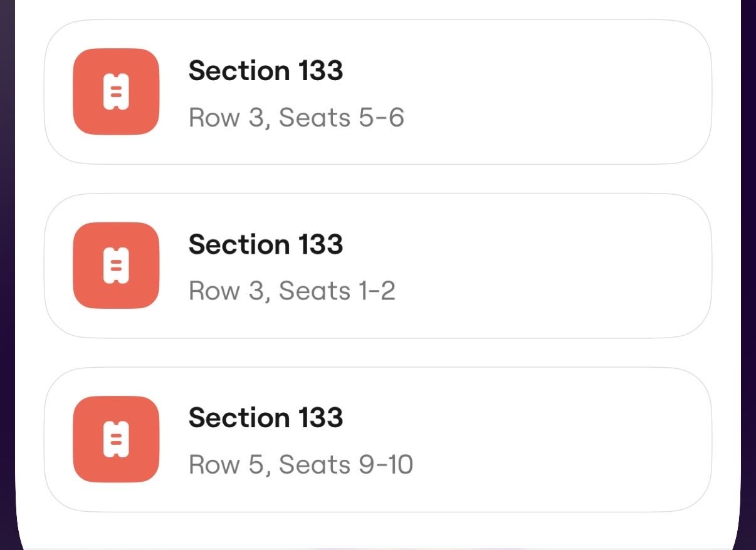756x550 pixels.
Task: Select the "Row 5, Seats 9-10" subtitle text
Action: pyautogui.click(x=300, y=465)
